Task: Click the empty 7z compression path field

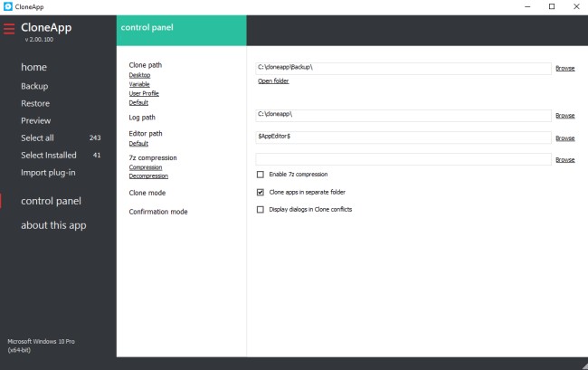Action: [403, 159]
